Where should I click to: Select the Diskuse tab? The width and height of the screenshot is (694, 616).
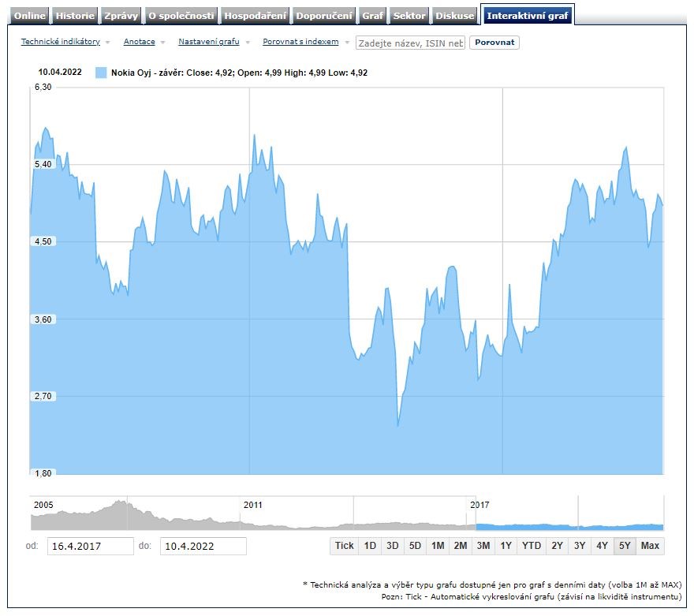pyautogui.click(x=456, y=16)
